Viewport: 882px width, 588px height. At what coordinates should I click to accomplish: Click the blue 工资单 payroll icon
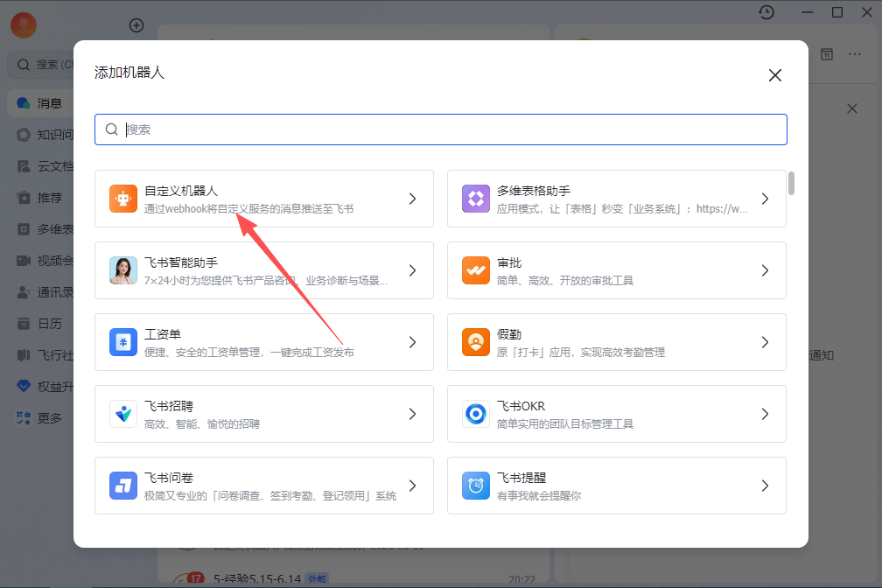pos(123,342)
